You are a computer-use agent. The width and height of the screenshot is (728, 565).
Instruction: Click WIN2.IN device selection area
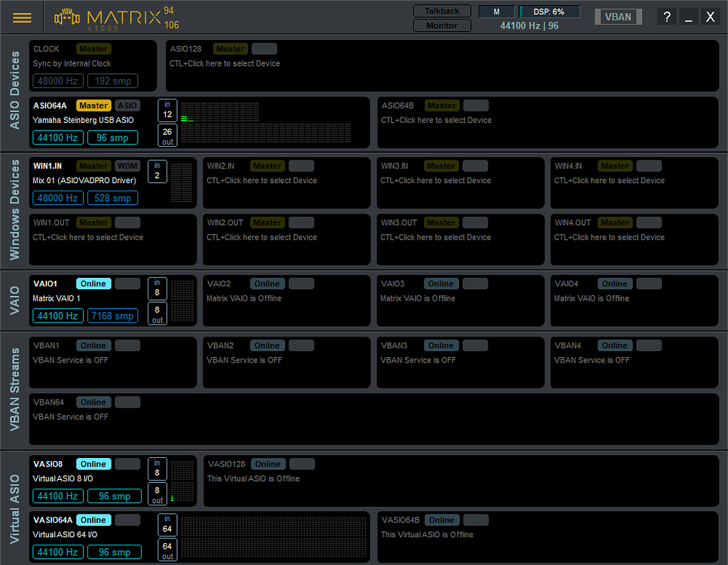click(264, 181)
